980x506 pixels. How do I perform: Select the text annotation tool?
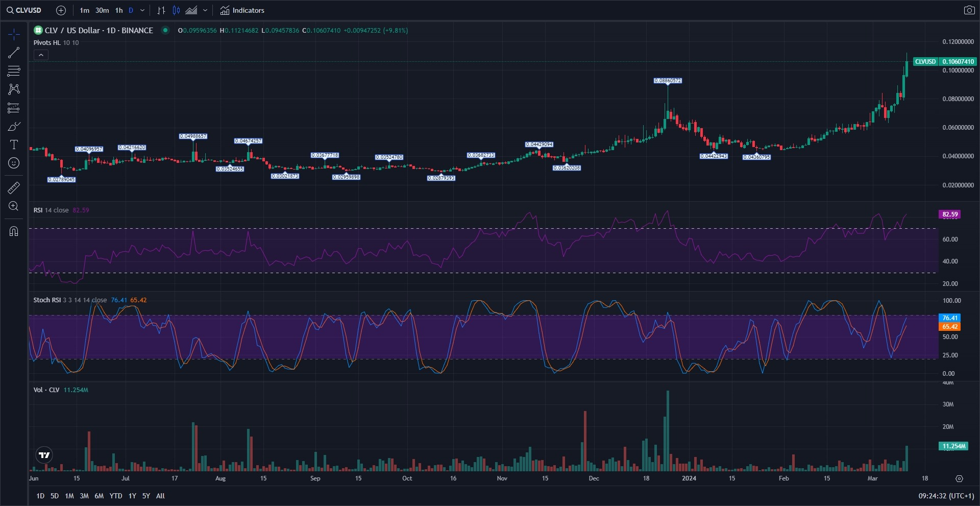coord(14,144)
